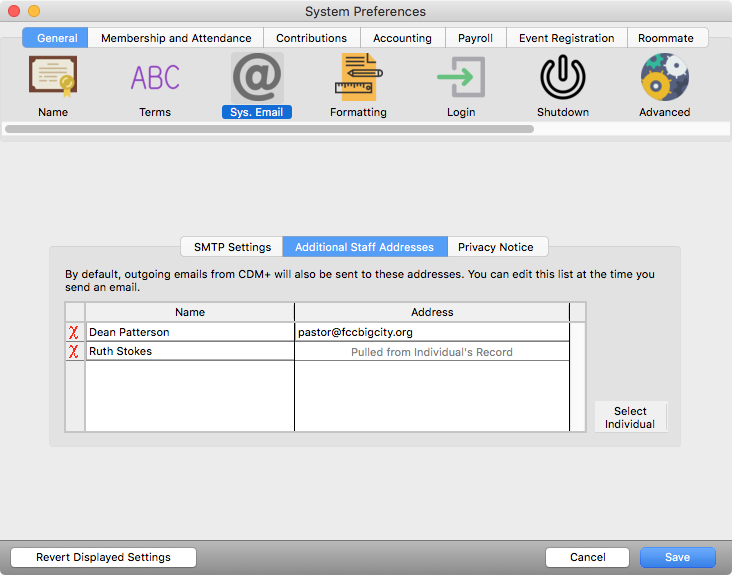732x575 pixels.
Task: Open the Advanced gears icon
Action: click(x=664, y=78)
